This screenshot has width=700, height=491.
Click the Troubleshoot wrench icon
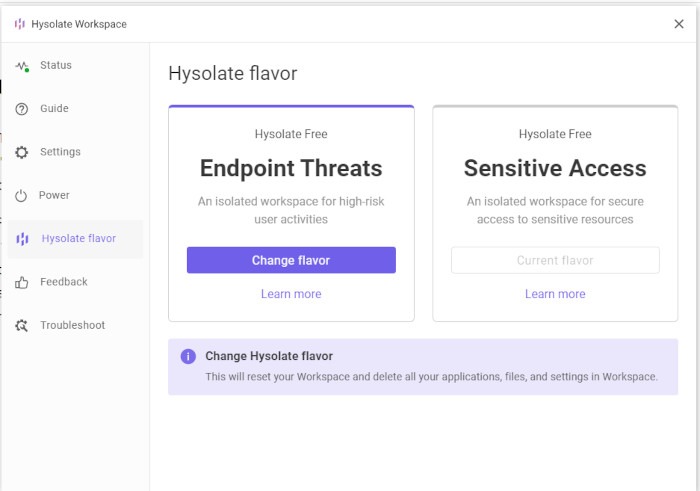[22, 326]
